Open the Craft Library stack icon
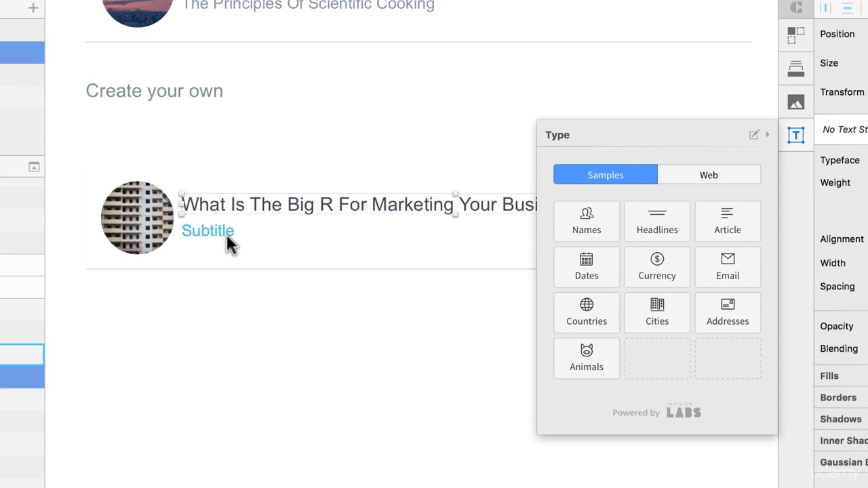 click(796, 68)
